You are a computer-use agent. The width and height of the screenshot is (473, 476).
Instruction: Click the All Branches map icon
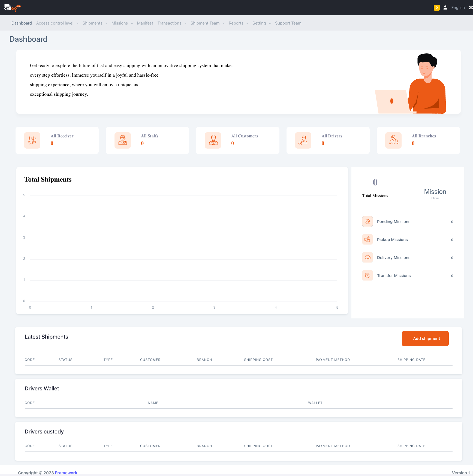[393, 140]
